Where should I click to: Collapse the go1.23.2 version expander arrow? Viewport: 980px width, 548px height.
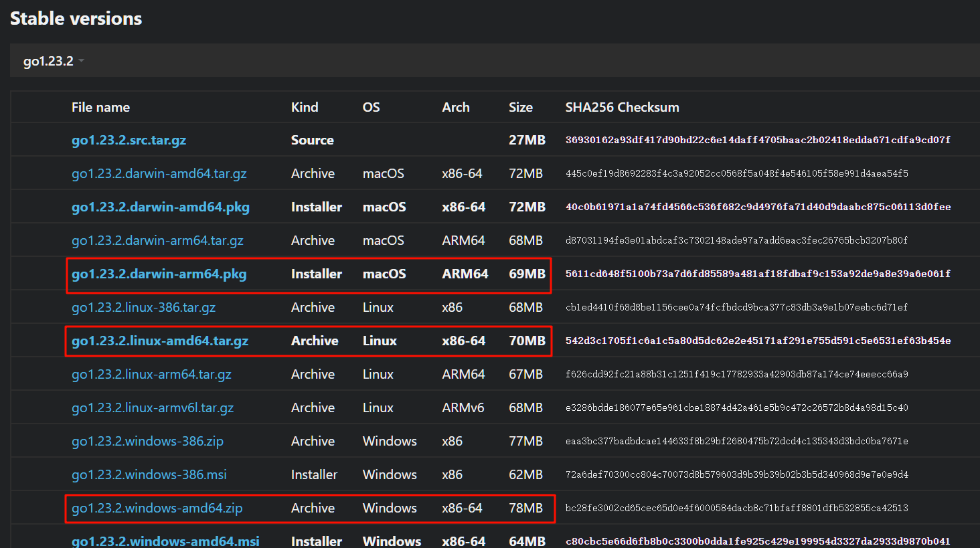(81, 61)
